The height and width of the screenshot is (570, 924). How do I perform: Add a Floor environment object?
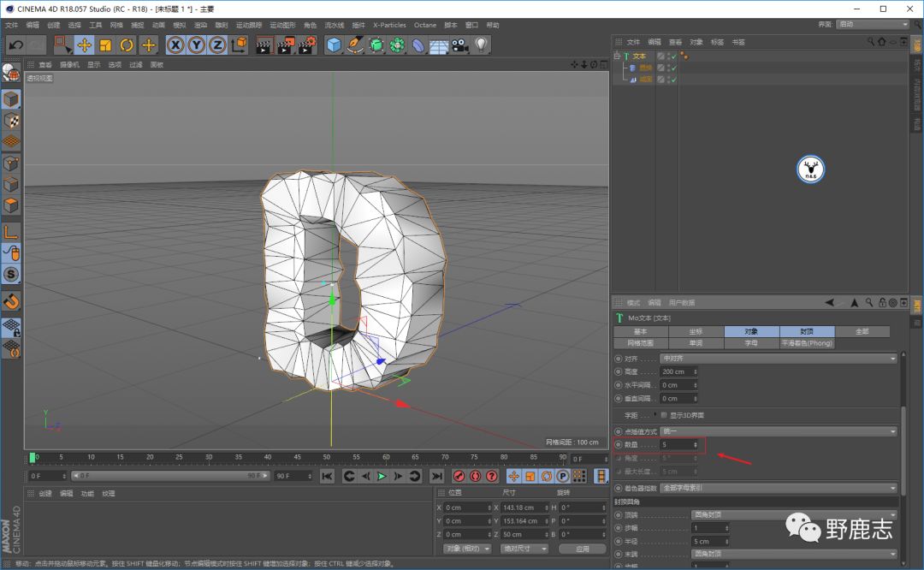[x=439, y=45]
